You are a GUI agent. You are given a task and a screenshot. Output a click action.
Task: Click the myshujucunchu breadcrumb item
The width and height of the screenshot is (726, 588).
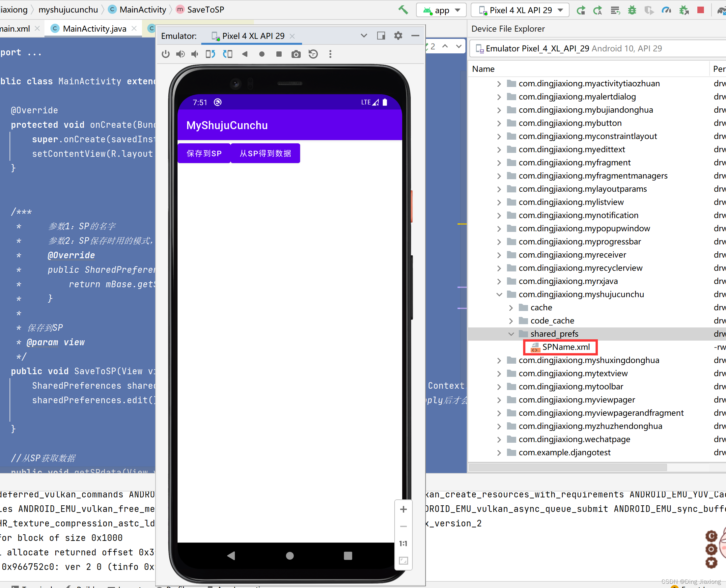(x=68, y=10)
